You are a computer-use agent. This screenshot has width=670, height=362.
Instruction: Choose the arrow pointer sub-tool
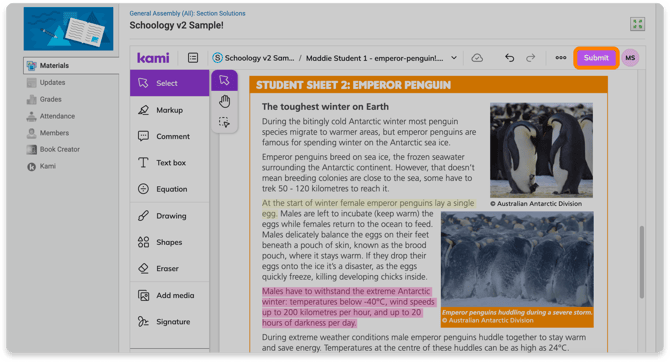[x=224, y=80]
